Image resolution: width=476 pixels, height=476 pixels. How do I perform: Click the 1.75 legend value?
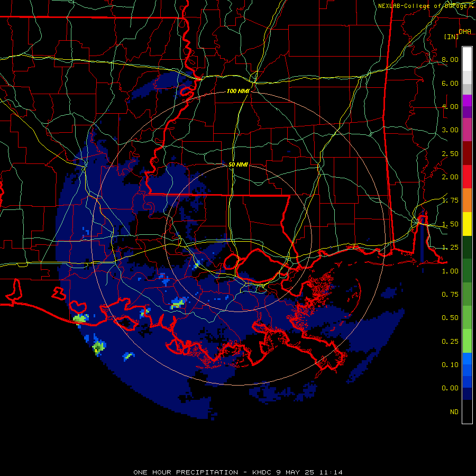click(450, 200)
